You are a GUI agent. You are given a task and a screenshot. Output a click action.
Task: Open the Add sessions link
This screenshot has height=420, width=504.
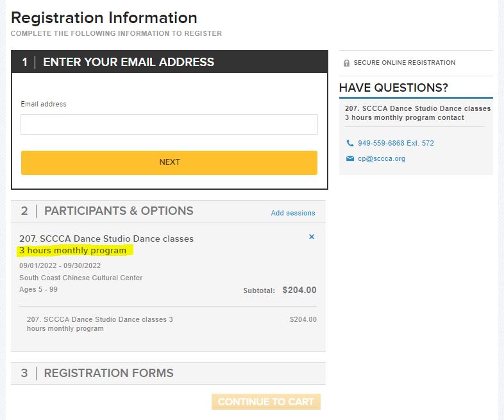pyautogui.click(x=293, y=213)
